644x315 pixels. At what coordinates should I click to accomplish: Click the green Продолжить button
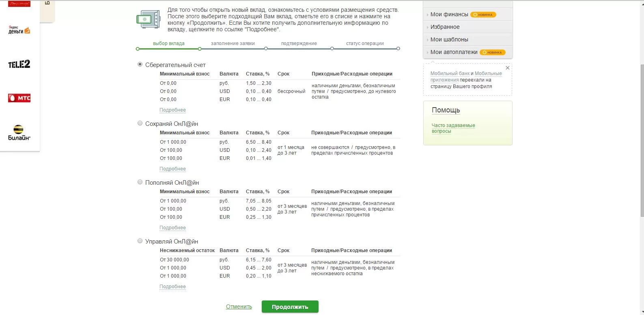point(290,307)
